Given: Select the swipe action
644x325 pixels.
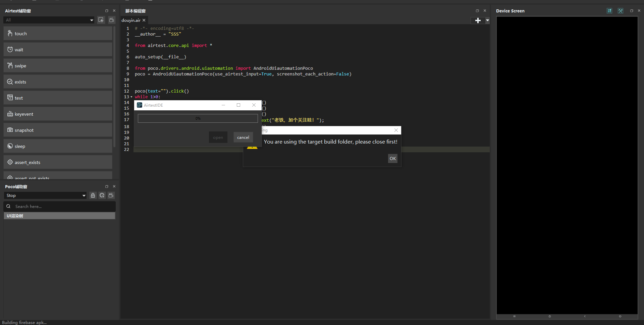Looking at the screenshot, I should (58, 66).
